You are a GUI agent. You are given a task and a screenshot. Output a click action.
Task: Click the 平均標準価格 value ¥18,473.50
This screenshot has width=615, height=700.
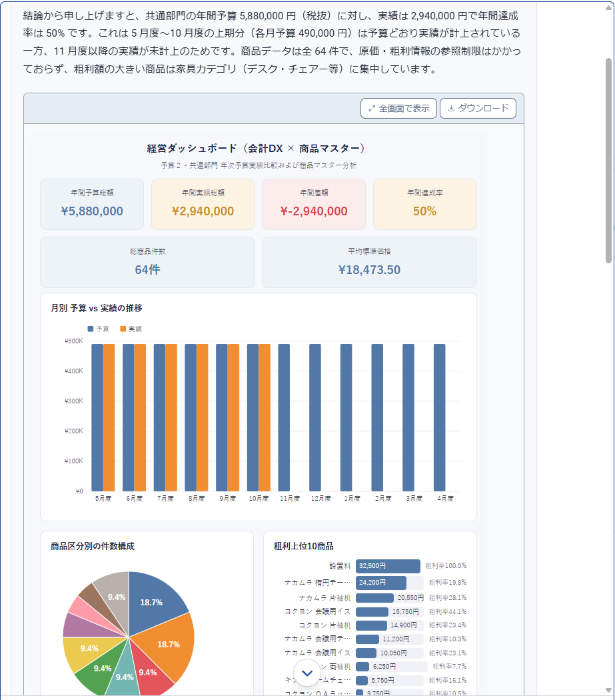tap(370, 269)
